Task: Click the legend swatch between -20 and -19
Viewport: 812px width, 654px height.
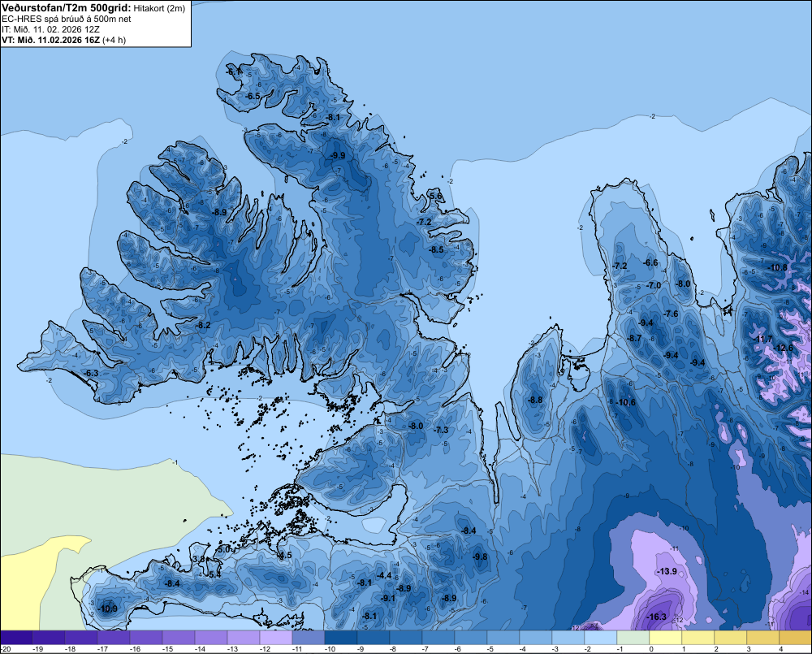Action: click(x=16, y=638)
